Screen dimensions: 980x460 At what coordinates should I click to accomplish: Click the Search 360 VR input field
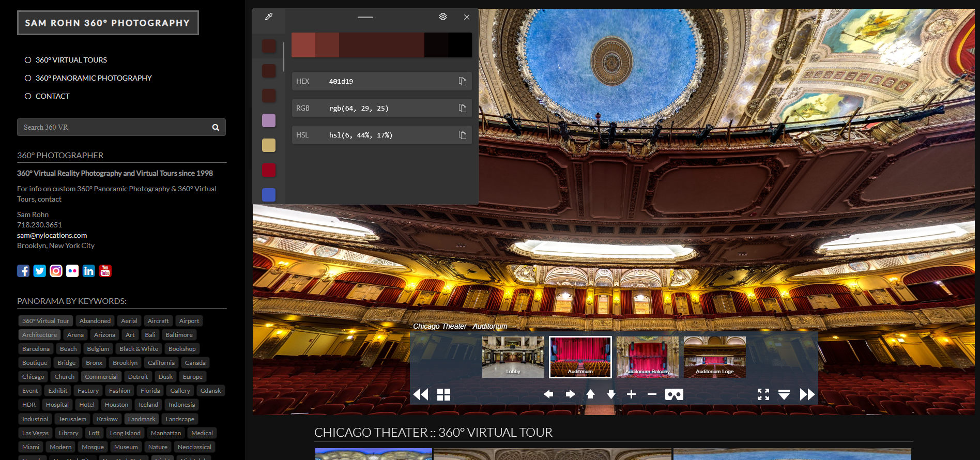[114, 127]
